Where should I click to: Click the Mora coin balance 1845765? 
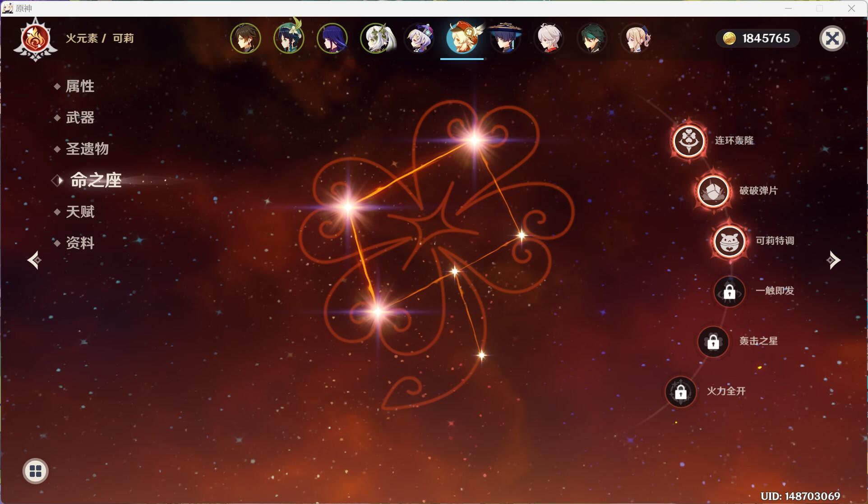coord(757,38)
